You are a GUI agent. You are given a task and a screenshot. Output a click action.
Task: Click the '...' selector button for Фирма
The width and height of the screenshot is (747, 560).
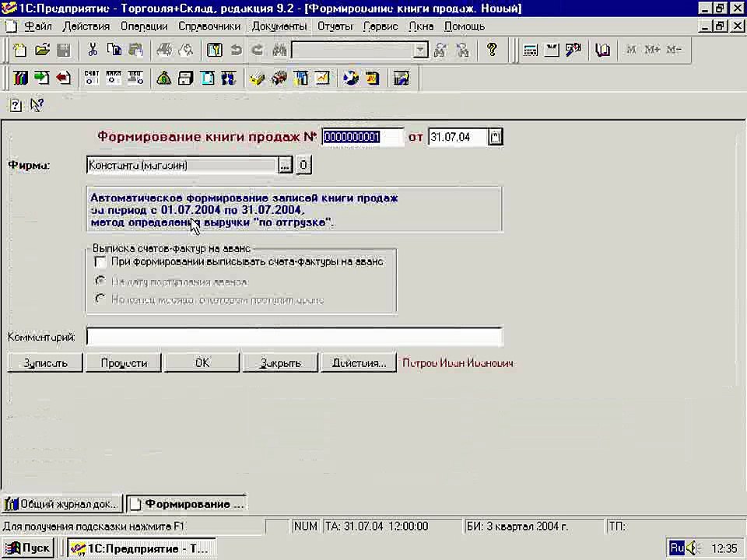pyautogui.click(x=285, y=165)
